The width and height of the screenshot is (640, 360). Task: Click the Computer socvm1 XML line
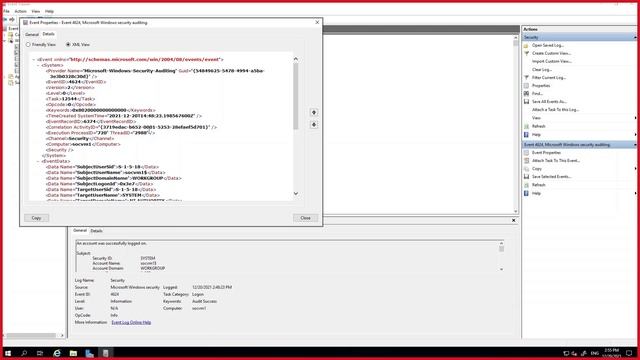[83, 144]
